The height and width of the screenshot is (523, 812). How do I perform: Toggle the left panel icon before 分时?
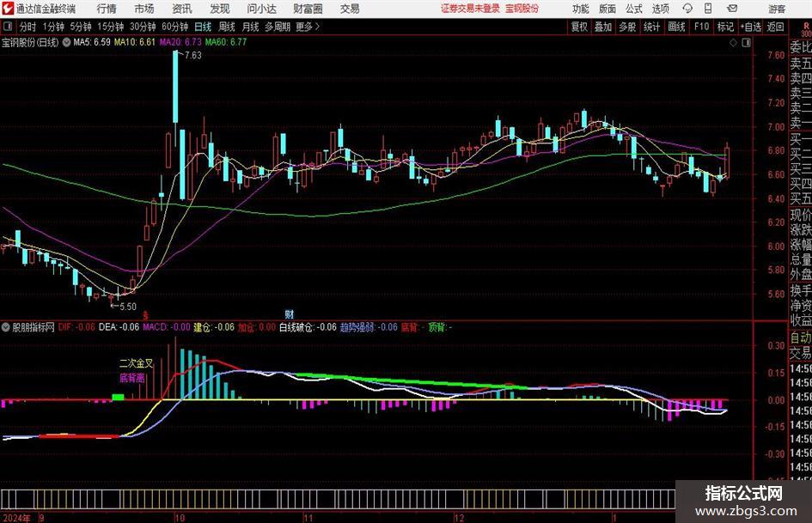[x=8, y=27]
